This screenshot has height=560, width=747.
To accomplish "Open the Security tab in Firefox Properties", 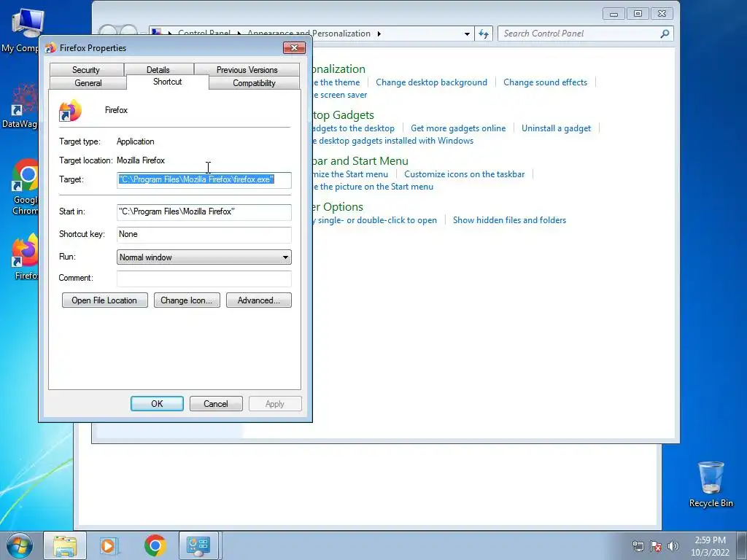I will tap(86, 69).
